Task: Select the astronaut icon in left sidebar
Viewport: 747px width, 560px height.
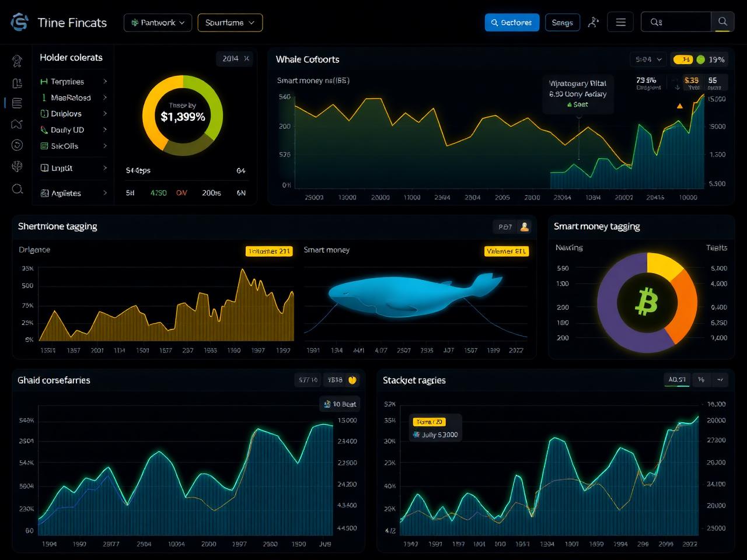Action: 17,61
